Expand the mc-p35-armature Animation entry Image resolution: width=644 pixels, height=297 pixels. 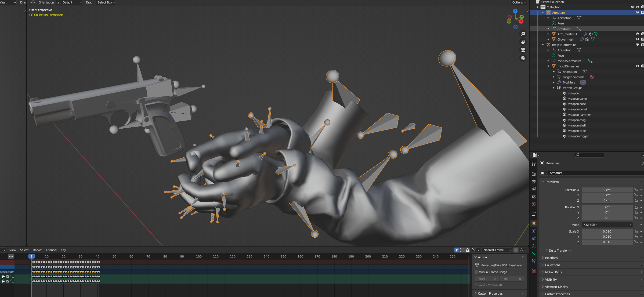coord(548,50)
